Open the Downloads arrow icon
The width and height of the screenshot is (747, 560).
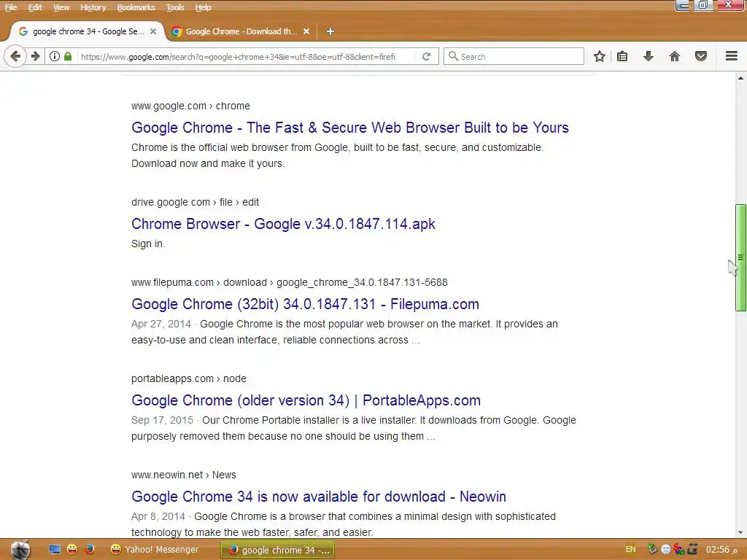tap(648, 56)
